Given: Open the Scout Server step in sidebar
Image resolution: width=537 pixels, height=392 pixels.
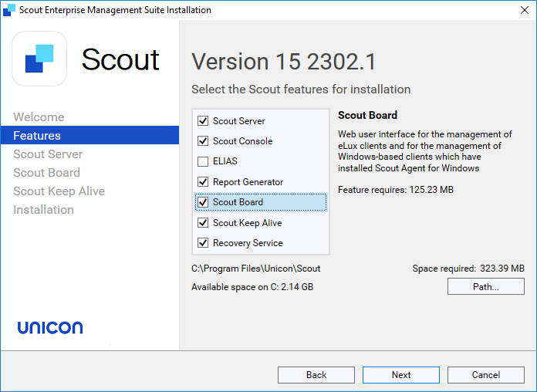Looking at the screenshot, I should [48, 154].
